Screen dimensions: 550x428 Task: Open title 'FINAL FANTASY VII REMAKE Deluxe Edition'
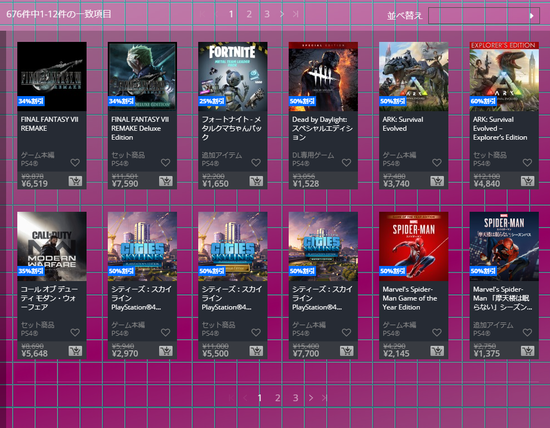click(140, 128)
